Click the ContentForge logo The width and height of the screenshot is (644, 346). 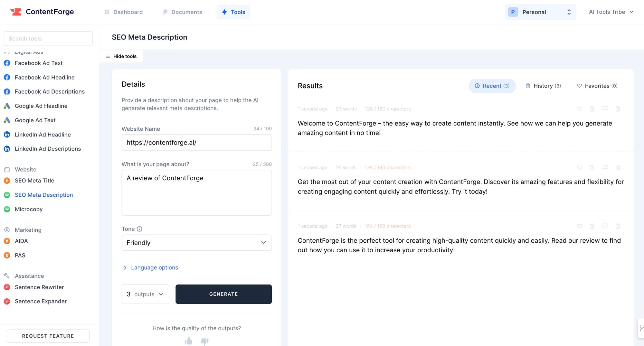[x=42, y=12]
